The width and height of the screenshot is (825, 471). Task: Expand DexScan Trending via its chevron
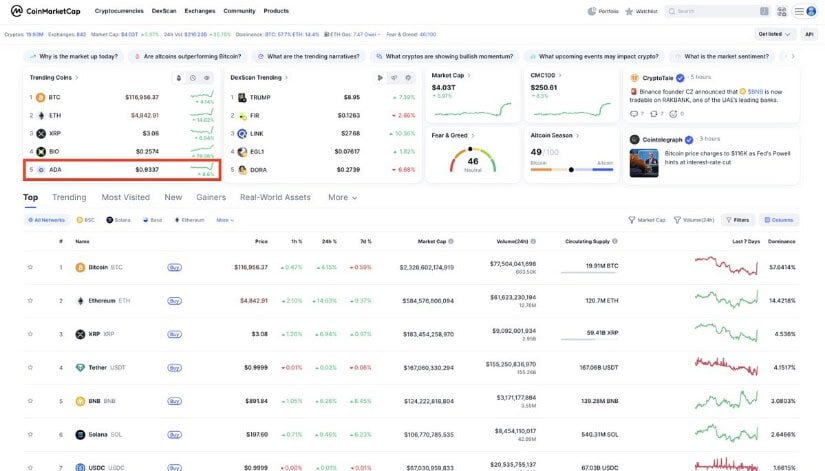pos(286,78)
